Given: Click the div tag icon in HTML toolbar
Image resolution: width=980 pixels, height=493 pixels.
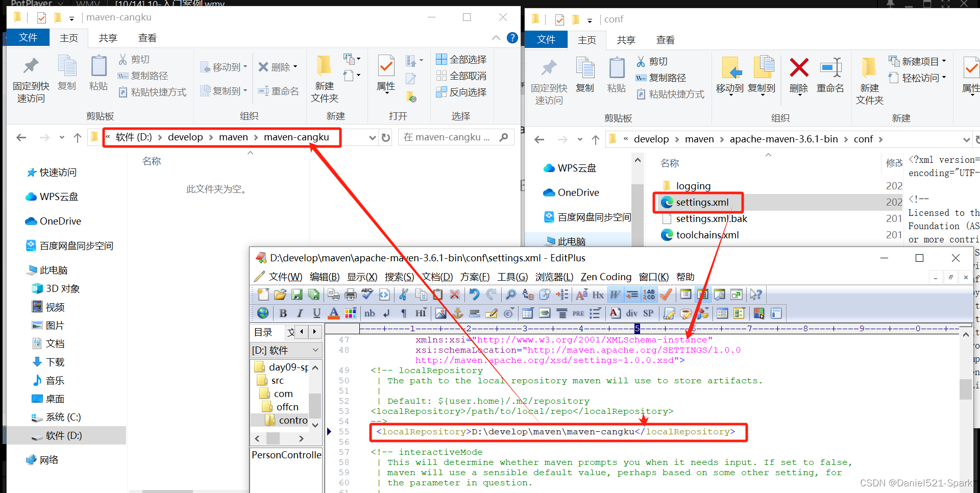Looking at the screenshot, I should 632,313.
